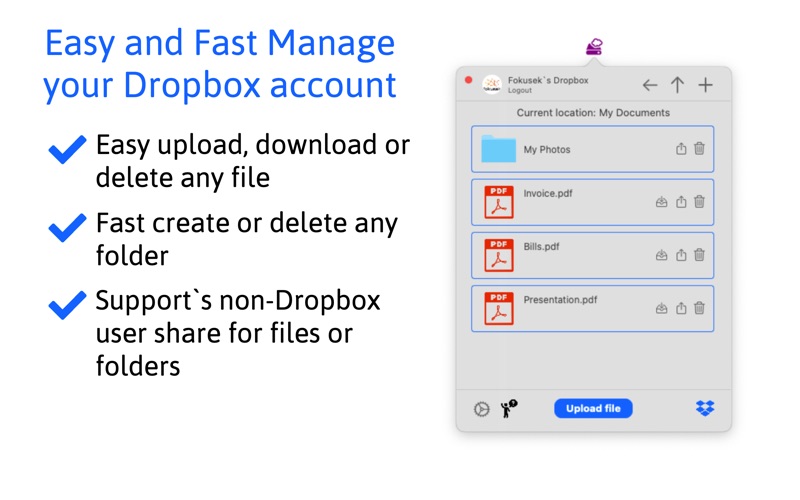Select the Bills.pdf file name
The height and width of the screenshot is (500, 800).
tap(541, 246)
